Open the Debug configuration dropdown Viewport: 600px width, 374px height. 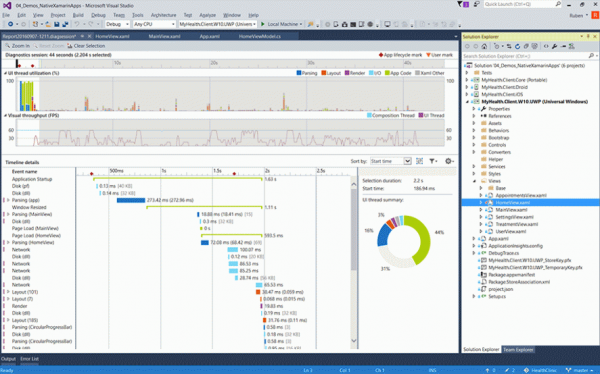coord(117,24)
